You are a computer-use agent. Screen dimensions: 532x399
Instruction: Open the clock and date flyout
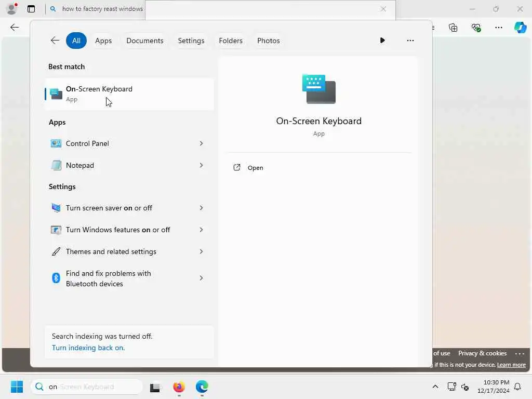coord(494,387)
